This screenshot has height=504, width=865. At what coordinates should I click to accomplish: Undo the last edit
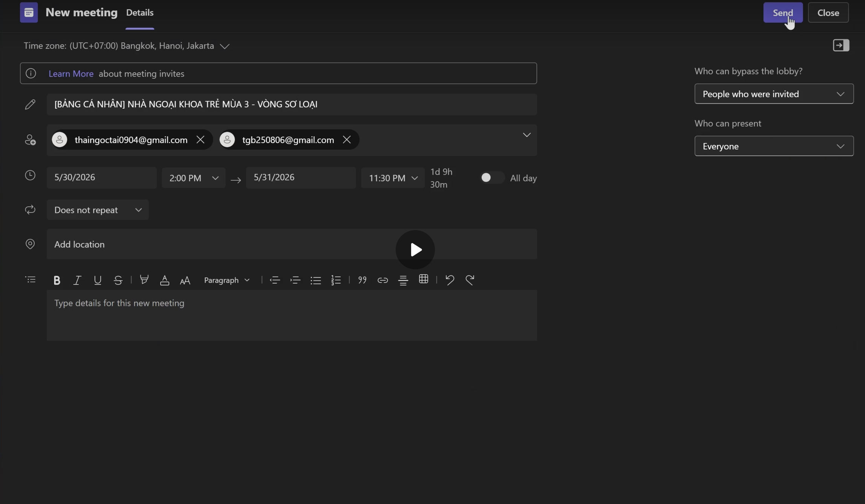pyautogui.click(x=449, y=280)
